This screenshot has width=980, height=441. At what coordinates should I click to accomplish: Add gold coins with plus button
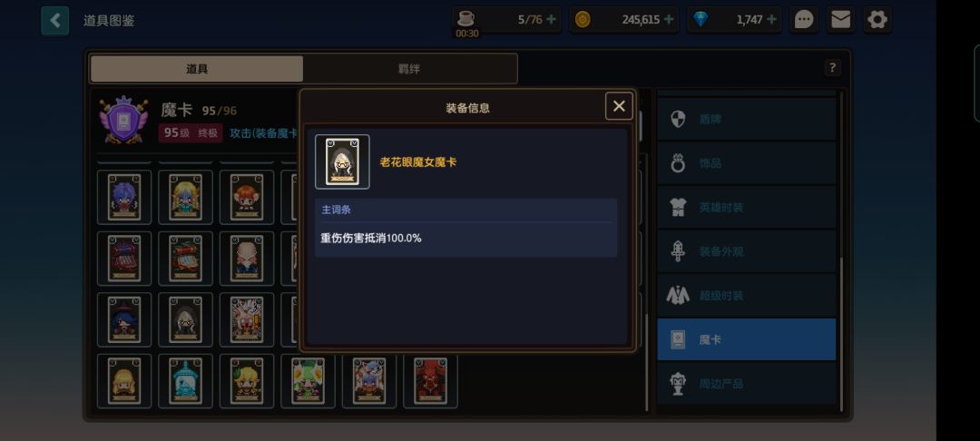click(x=668, y=20)
